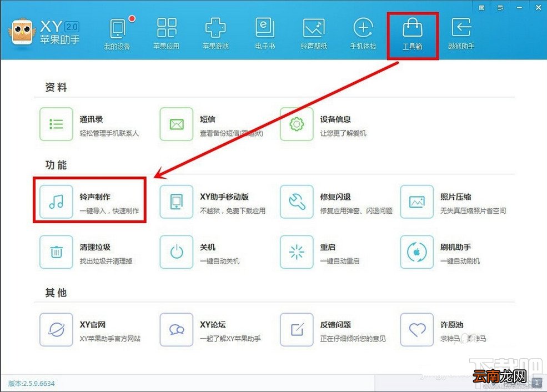The height and width of the screenshot is (392, 547).
Task: Click the 铃声制作 music note icon
Action: point(56,202)
